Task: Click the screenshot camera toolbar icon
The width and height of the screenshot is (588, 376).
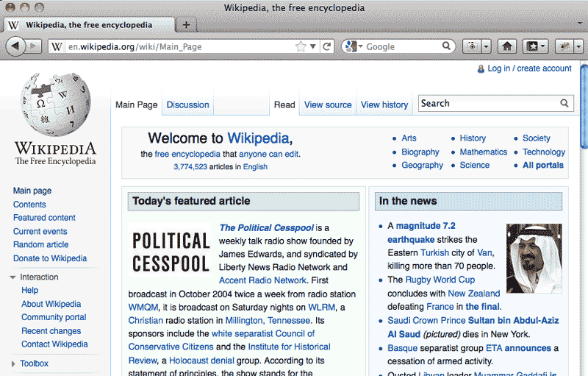Action: tap(472, 46)
